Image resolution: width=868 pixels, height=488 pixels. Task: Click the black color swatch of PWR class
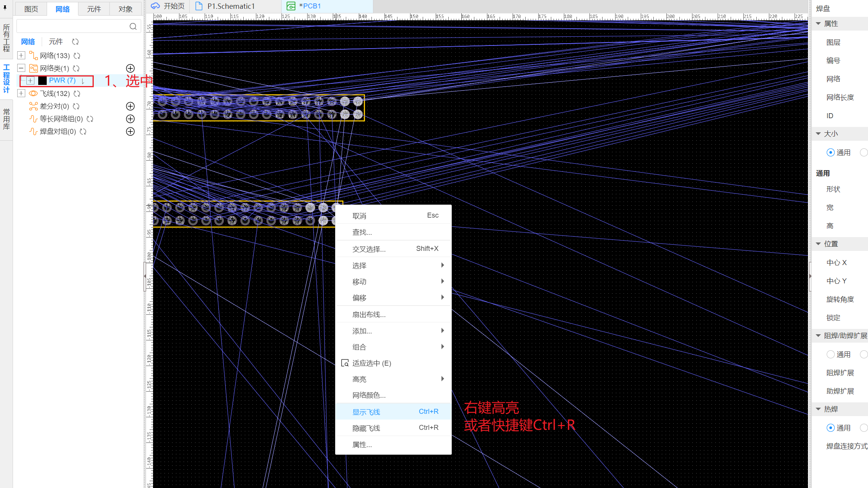tap(42, 81)
